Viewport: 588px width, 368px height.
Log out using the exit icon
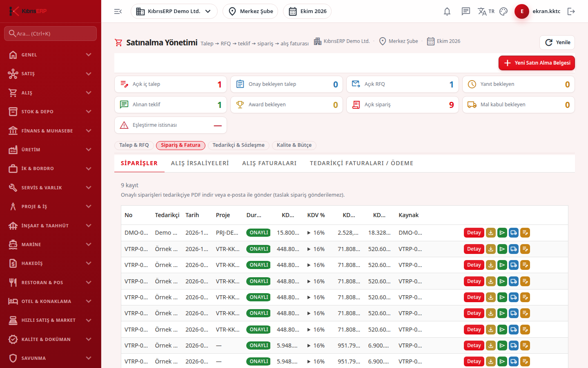[571, 11]
